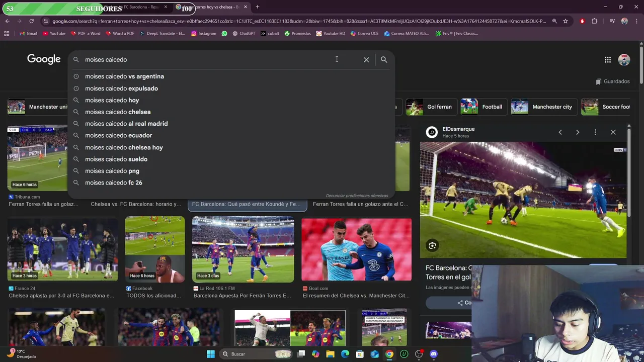
Task: Click the taskbar Buscar search box
Action: tap(256, 354)
